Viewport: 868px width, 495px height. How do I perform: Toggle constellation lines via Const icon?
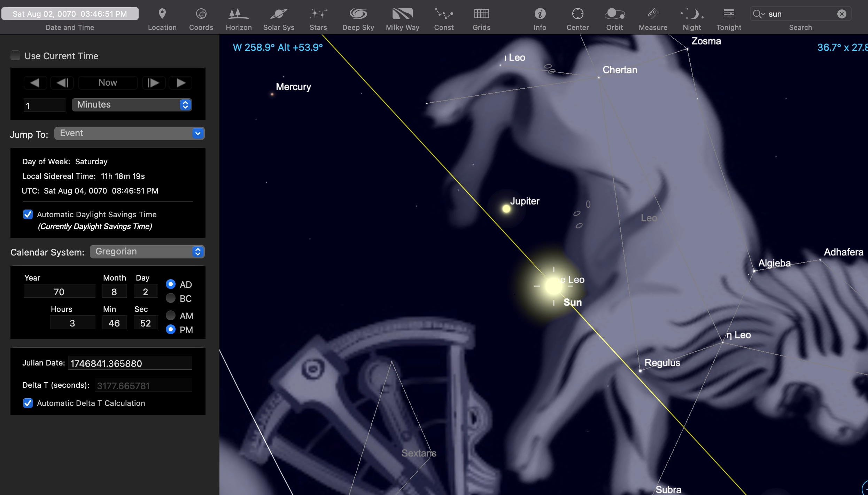[x=444, y=14]
